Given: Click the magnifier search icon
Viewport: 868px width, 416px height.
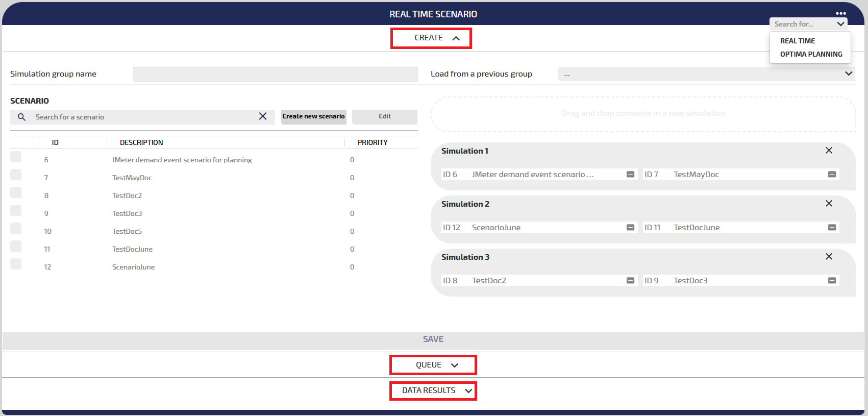Looking at the screenshot, I should click(x=21, y=117).
